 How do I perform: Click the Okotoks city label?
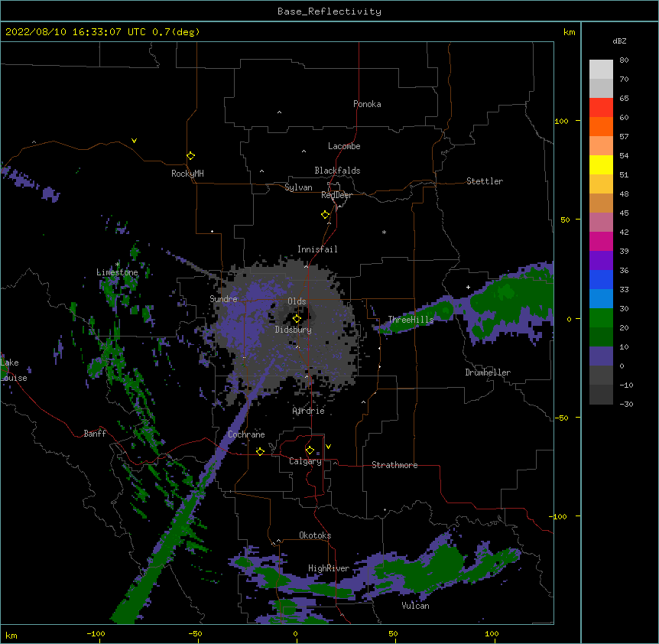point(315,535)
